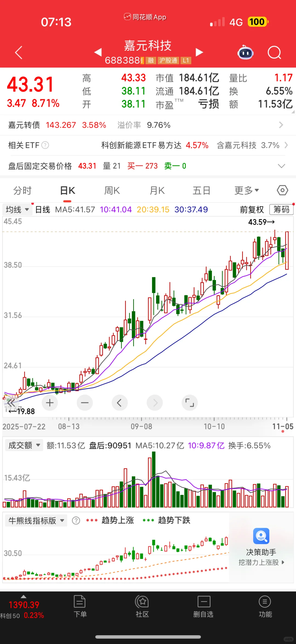Open the 均线 indicator dropdown

[x=17, y=210]
